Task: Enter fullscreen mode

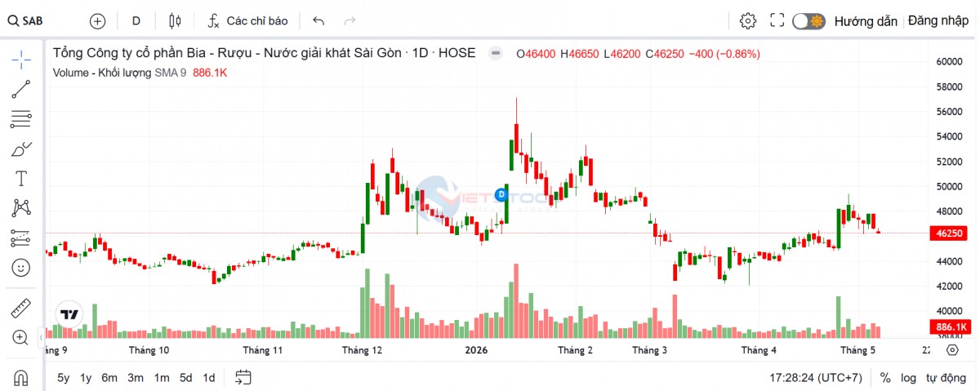Action: [777, 20]
